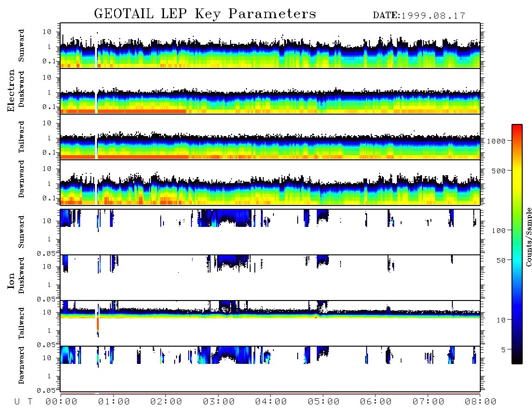Screen dimensions: 532x410
Task: Click the Ion Sunward burst near 03:00
Action: pos(225,218)
